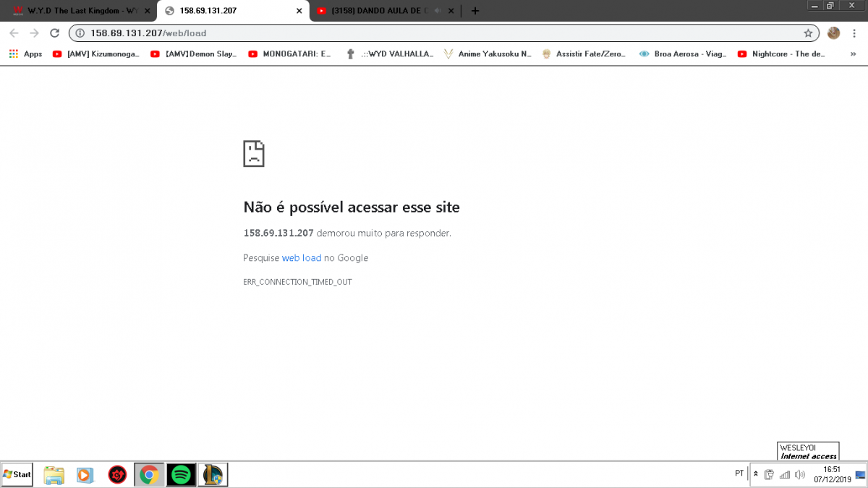Open the Chrome profile avatar
This screenshot has height=488, width=868.
pyautogui.click(x=833, y=33)
